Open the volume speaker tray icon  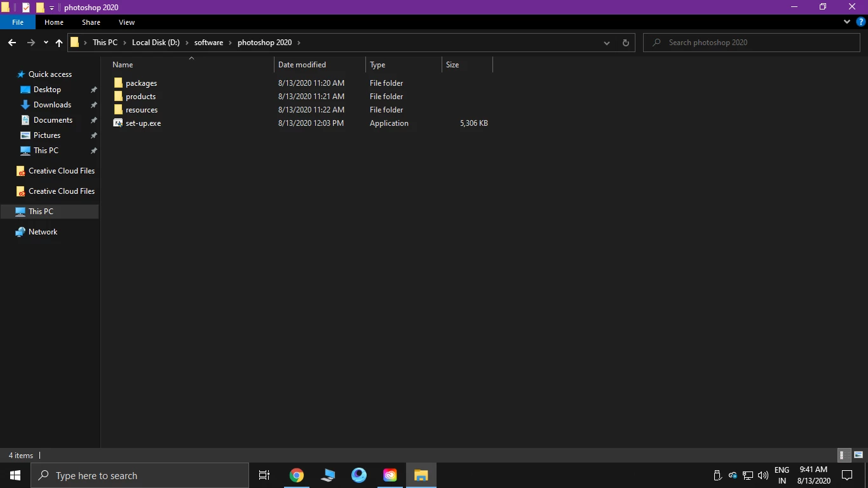coord(763,475)
